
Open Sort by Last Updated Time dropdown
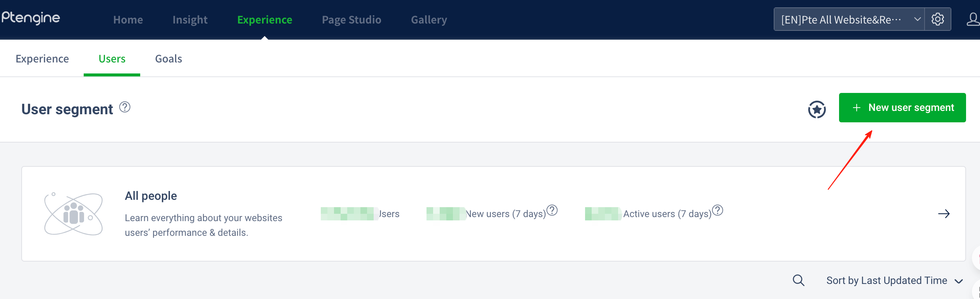(894, 281)
